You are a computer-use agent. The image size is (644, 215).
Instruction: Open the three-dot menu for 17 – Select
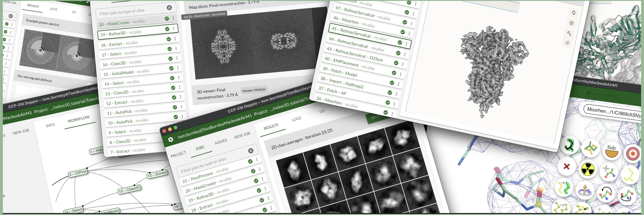[x=176, y=48]
